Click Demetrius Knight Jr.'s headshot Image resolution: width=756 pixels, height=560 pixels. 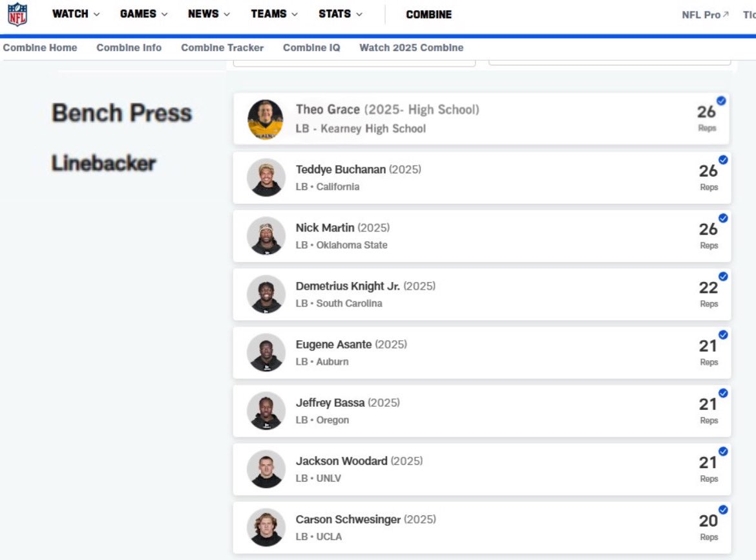click(x=266, y=294)
